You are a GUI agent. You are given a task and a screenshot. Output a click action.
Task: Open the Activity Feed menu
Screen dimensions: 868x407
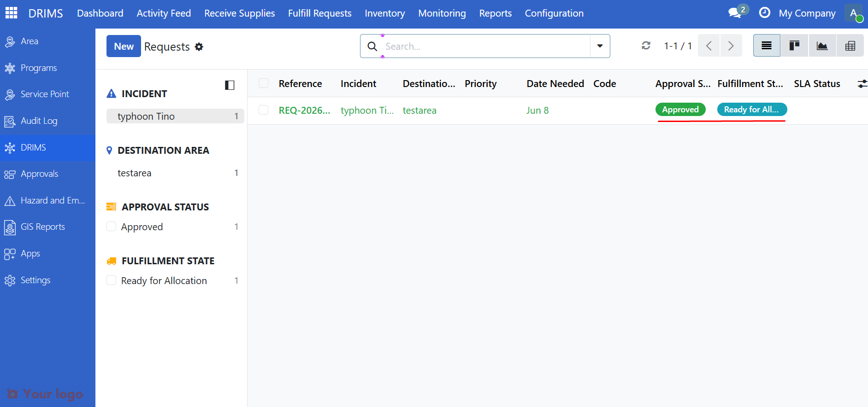164,13
